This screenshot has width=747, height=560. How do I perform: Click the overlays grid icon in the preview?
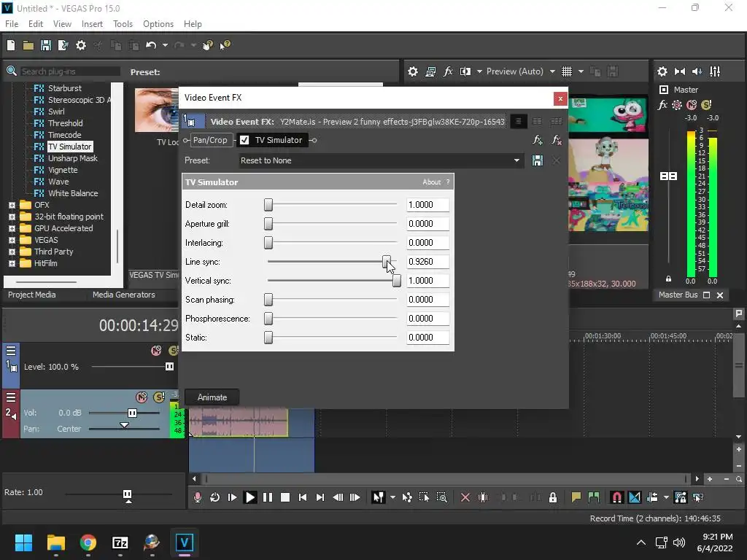pyautogui.click(x=566, y=71)
